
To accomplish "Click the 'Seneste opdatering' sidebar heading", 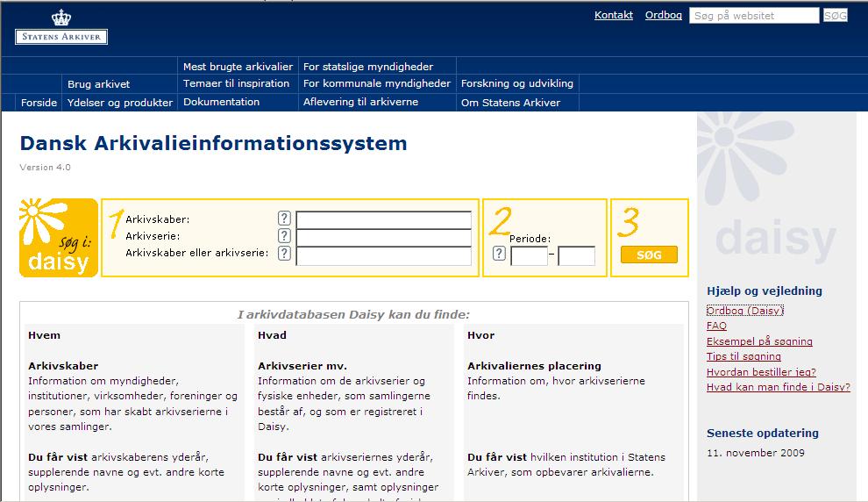I will 763,434.
